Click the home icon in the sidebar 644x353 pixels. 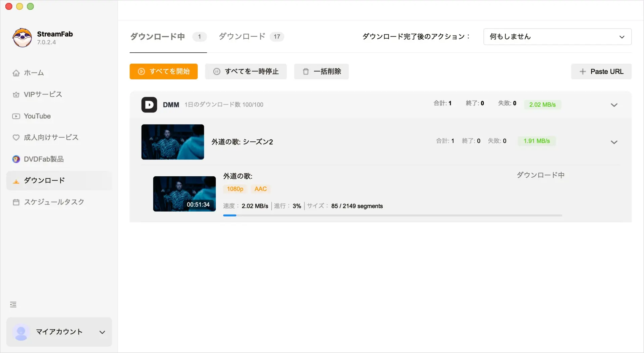pyautogui.click(x=16, y=73)
